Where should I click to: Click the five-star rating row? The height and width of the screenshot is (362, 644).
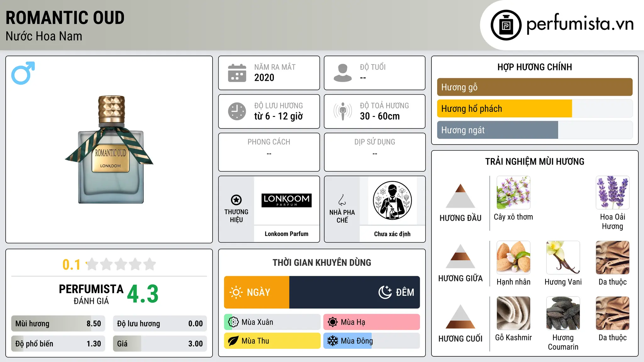[121, 264]
